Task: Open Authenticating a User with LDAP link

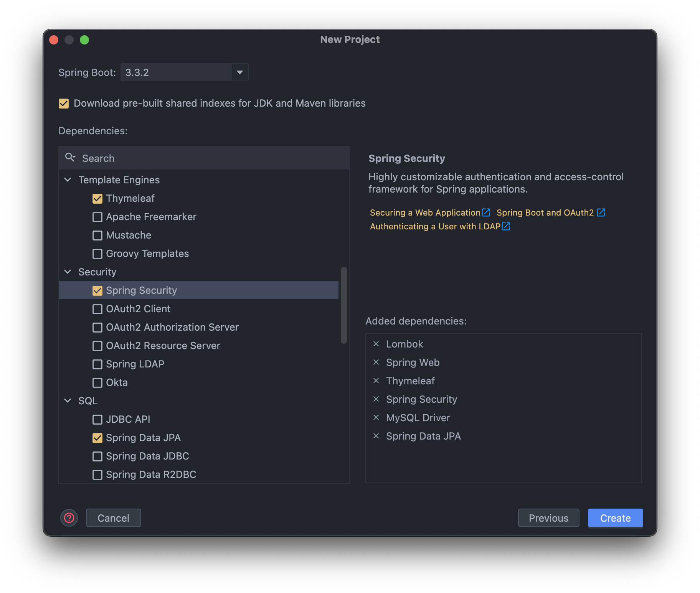Action: coord(435,226)
